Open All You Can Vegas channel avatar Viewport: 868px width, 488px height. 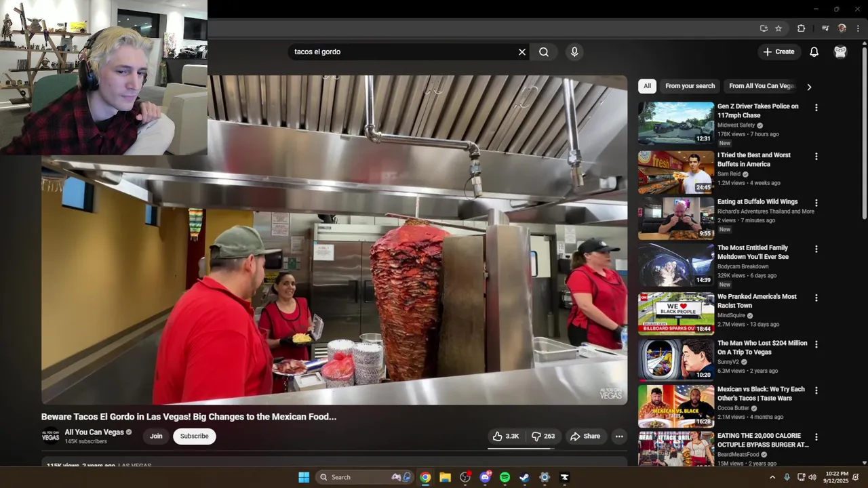51,436
